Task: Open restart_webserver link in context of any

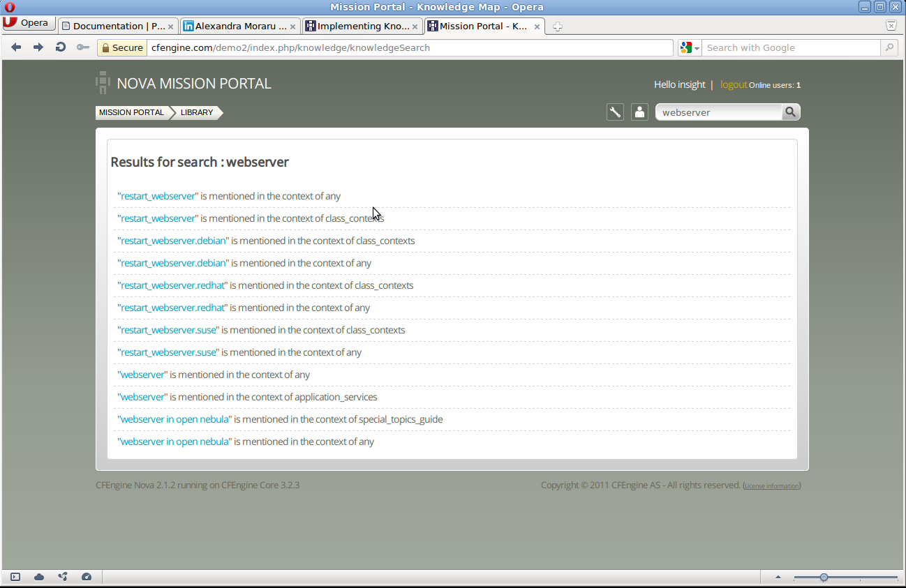Action: coord(158,196)
